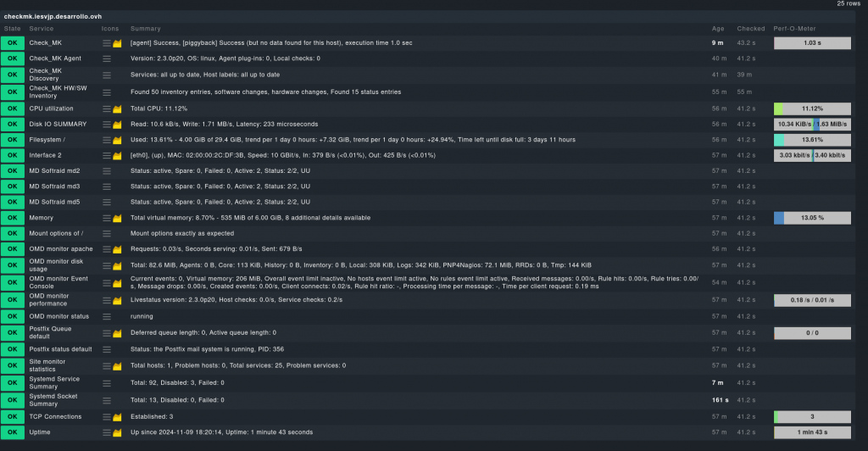Screen dimensions: 868x451
Task: Open action menu for Check_MK Agent row
Action: point(107,58)
